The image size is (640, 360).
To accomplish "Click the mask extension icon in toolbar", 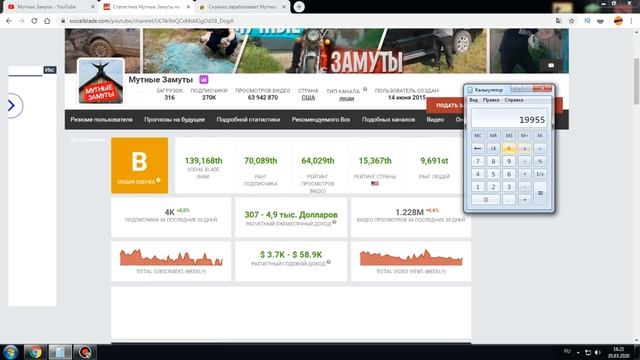I will (x=600, y=21).
